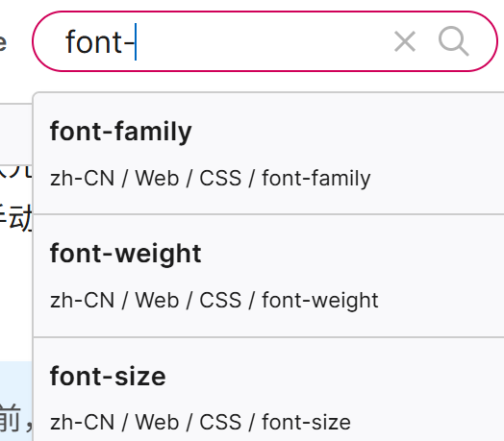Submit search with the magnifier icon
Image resolution: width=504 pixels, height=441 pixels.
tap(453, 41)
